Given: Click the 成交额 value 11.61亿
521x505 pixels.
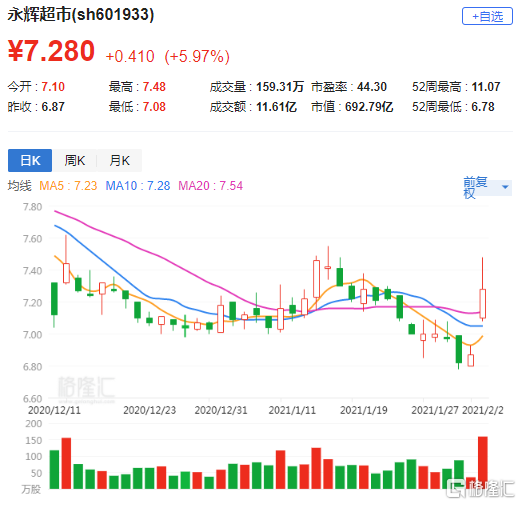Looking at the screenshot, I should pos(276,107).
